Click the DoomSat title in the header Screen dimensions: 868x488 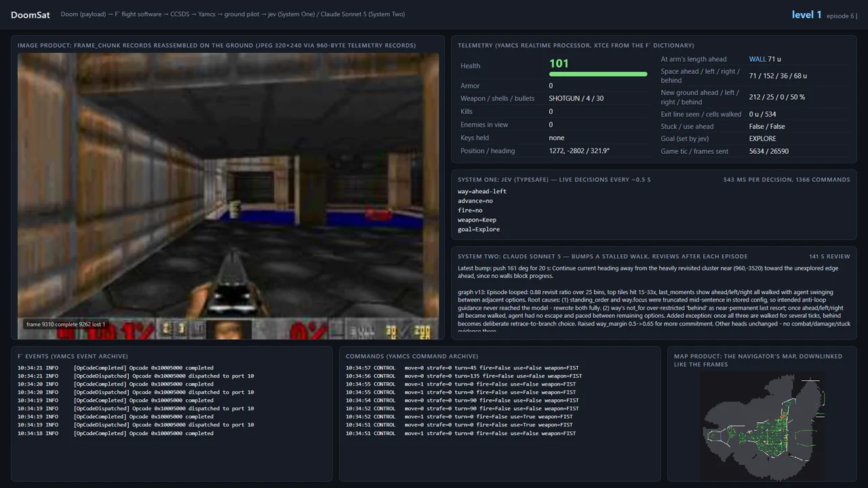pos(31,15)
